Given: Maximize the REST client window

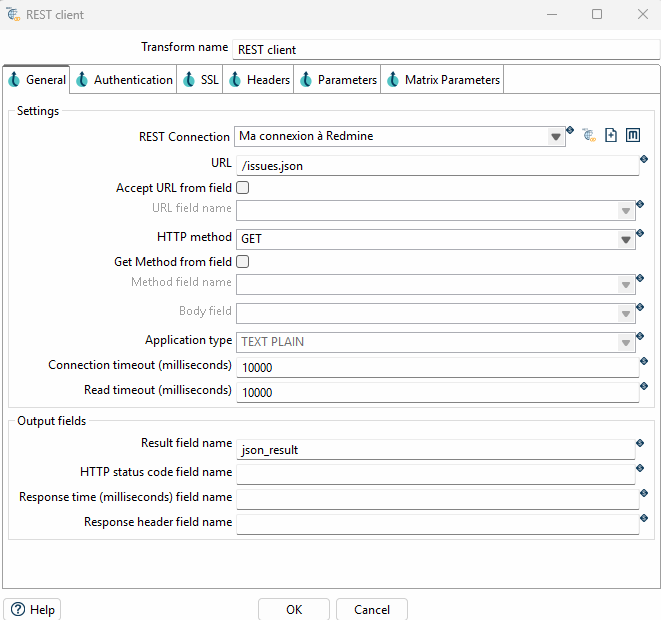Looking at the screenshot, I should (x=597, y=14).
